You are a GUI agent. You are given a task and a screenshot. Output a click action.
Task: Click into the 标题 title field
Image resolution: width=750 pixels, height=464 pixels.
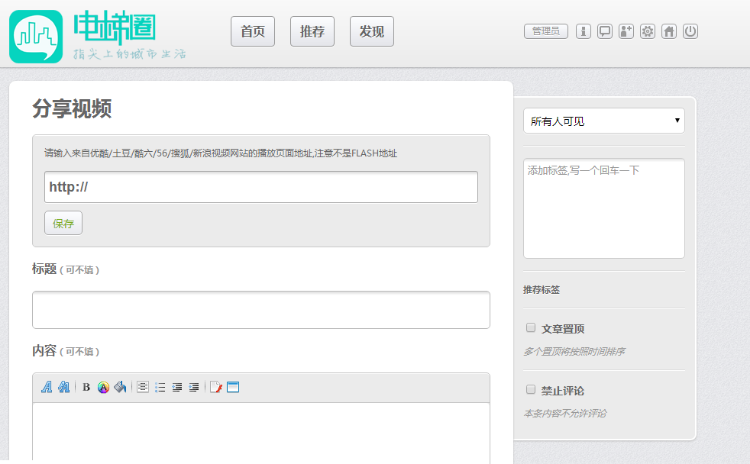(261, 310)
